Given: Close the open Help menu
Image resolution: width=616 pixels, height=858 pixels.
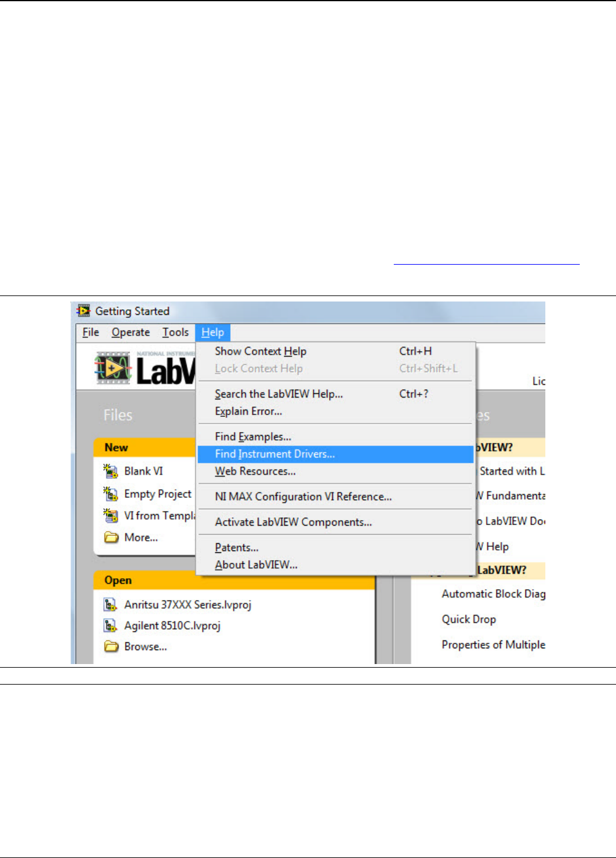Looking at the screenshot, I should (x=213, y=332).
